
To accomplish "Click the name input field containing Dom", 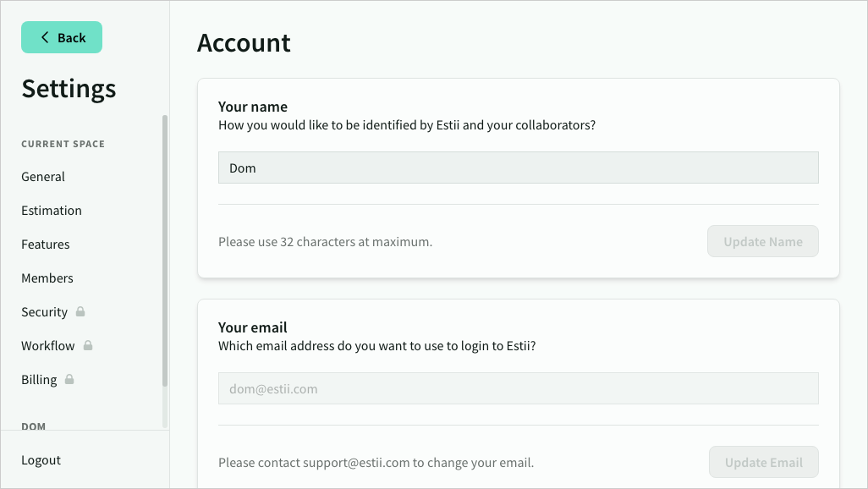I will pos(518,168).
